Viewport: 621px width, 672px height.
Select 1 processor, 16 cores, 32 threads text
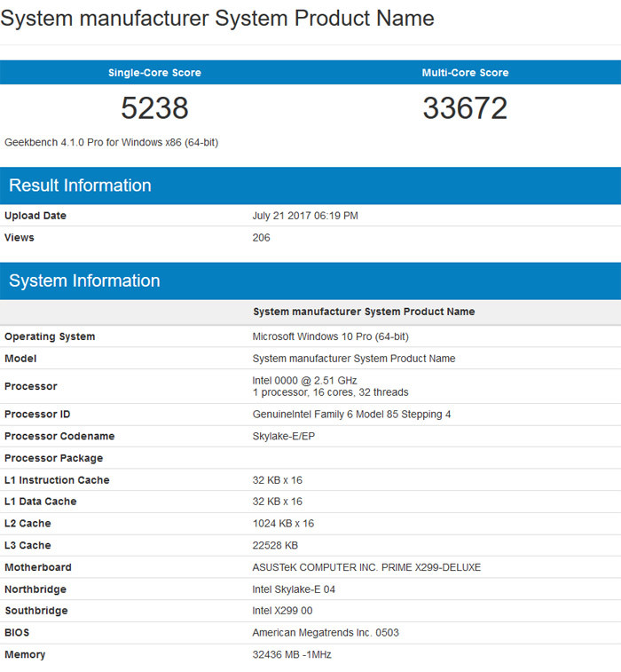(330, 392)
